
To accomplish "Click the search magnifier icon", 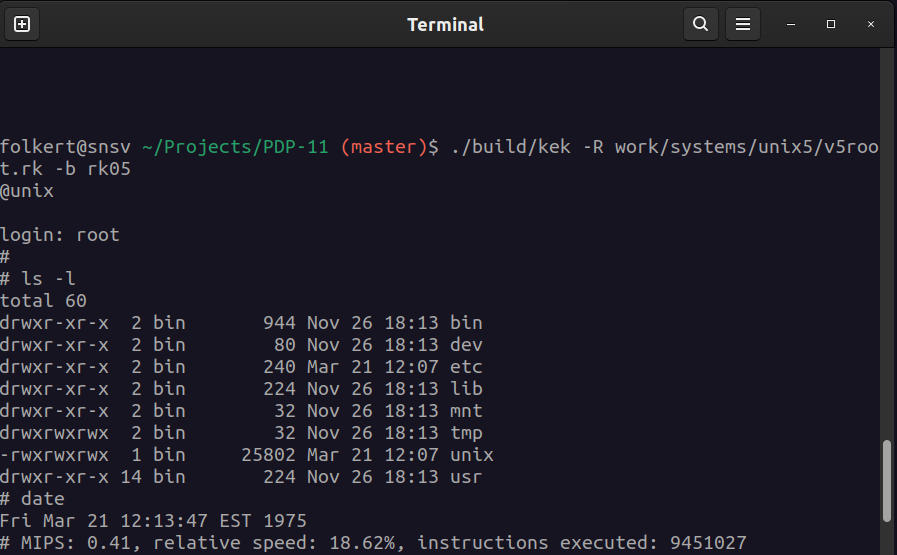I will (700, 24).
